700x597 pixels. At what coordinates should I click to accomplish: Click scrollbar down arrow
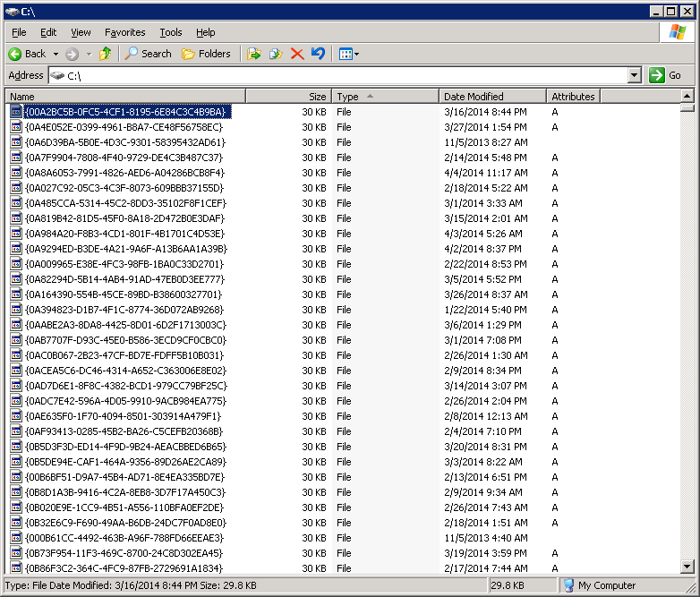point(687,567)
